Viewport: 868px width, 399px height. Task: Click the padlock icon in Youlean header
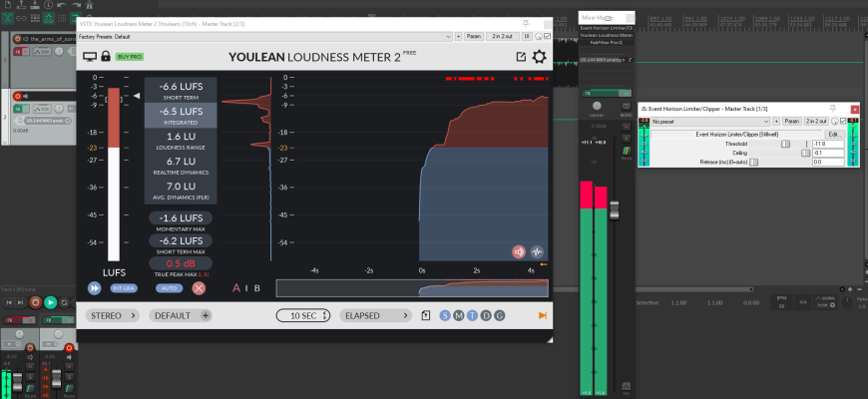click(x=106, y=57)
